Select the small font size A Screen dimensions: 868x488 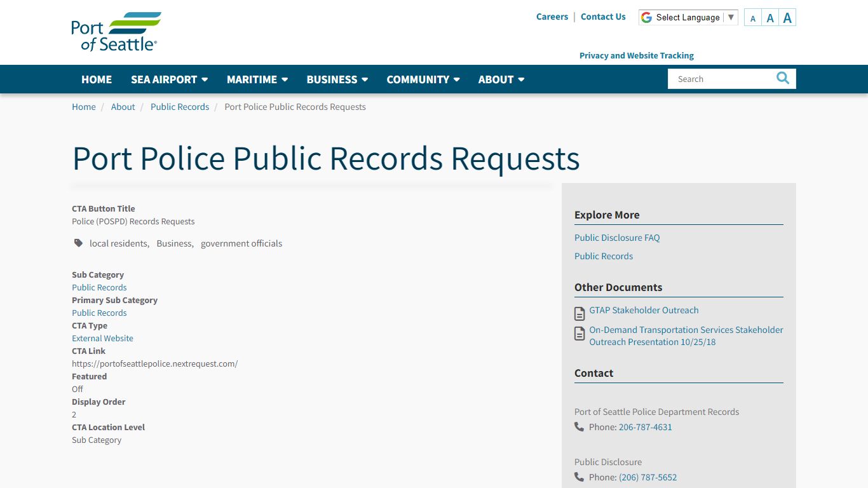coord(753,18)
